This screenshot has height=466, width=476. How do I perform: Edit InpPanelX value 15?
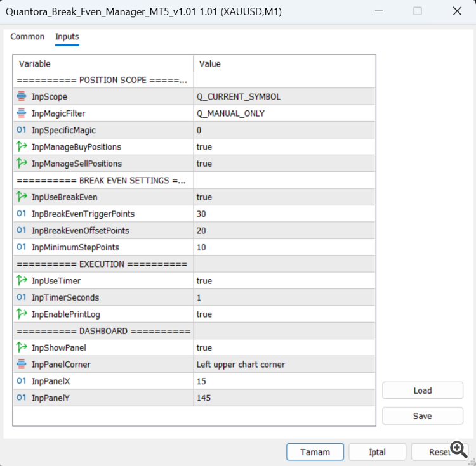point(284,381)
